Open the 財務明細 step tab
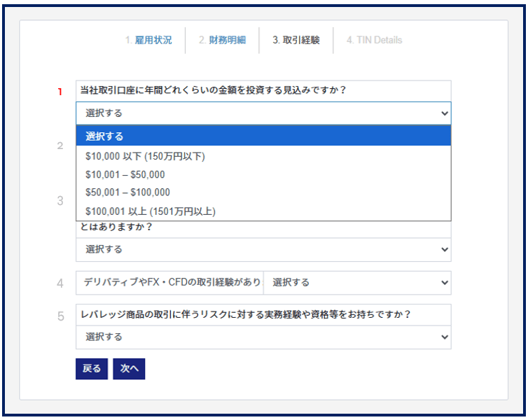The width and height of the screenshot is (528, 420). pyautogui.click(x=222, y=41)
